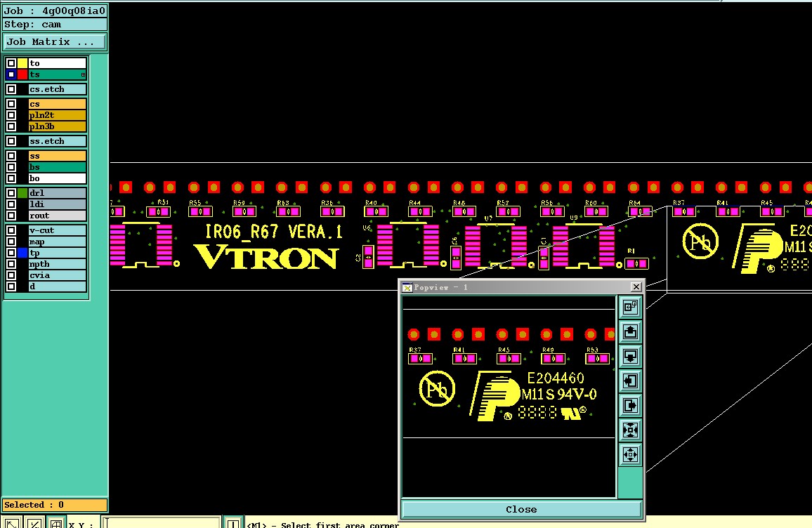
Task: Enable display of cs.etch layer checkbox
Action: (11, 89)
